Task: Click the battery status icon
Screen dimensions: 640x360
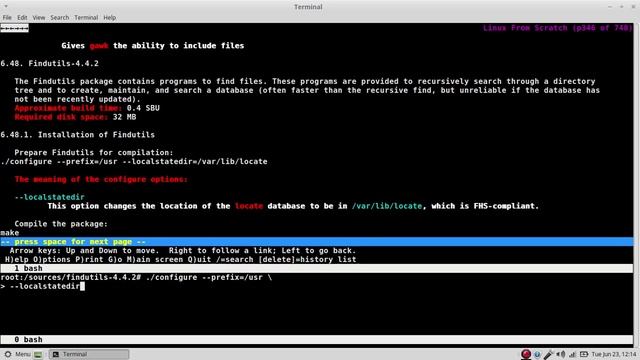Action: [x=584, y=354]
